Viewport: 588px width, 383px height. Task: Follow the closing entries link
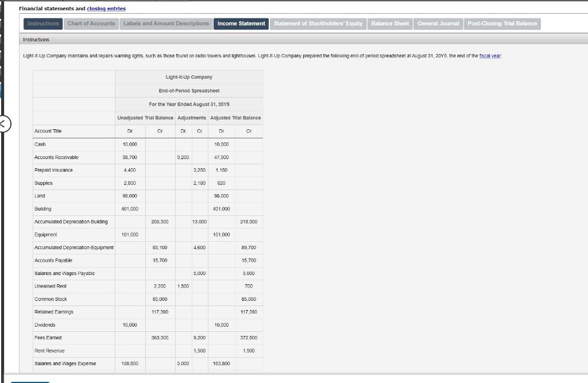click(x=106, y=9)
